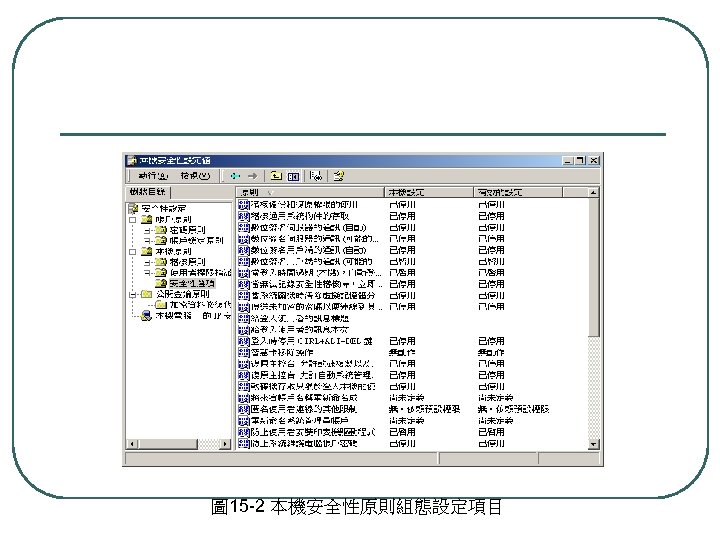Collapse the 公開金鑰原則 tree branch
Screen dimensions: 720x540
click(133, 294)
